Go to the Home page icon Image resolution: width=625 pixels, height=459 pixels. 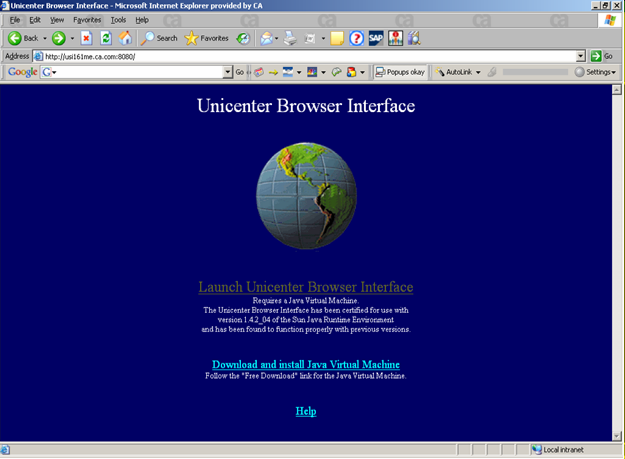pyautogui.click(x=125, y=39)
